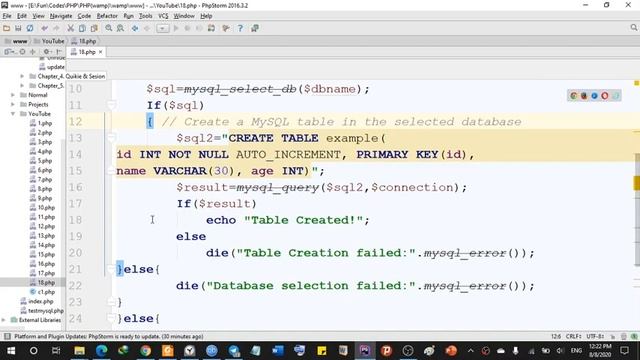Click the scroll from source target icon
Viewport: 640px width, 360px height.
point(22,52)
